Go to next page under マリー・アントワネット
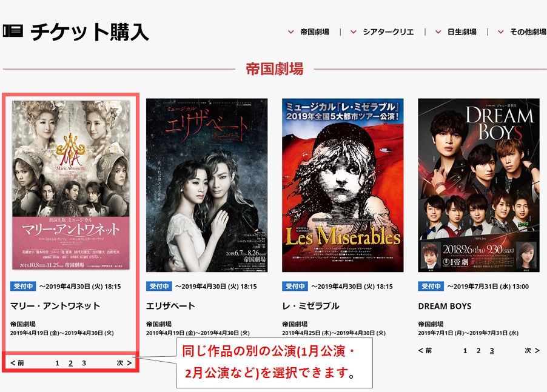This screenshot has height=392, width=547. point(124,363)
